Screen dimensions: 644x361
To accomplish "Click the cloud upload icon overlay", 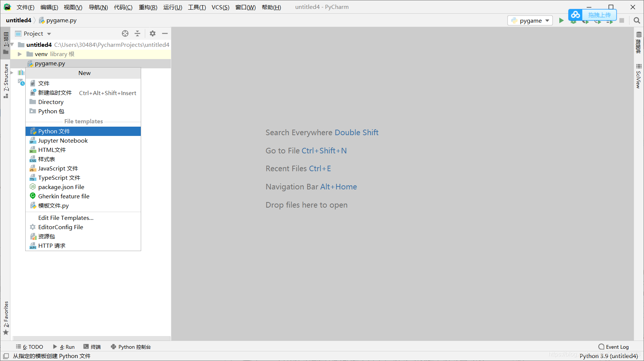I will (575, 15).
